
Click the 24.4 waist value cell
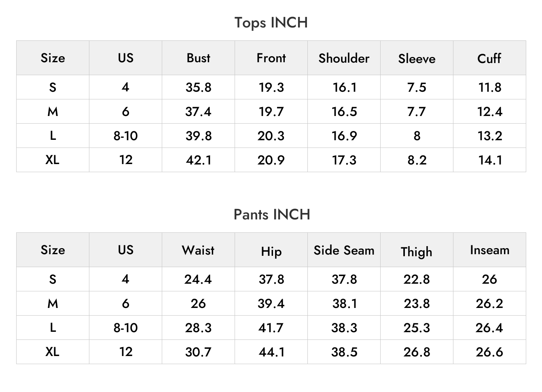click(198, 279)
